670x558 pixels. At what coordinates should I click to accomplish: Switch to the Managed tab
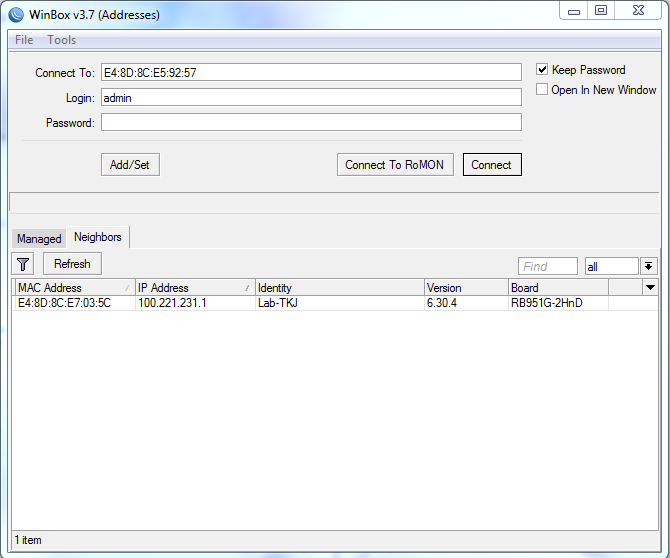click(39, 238)
